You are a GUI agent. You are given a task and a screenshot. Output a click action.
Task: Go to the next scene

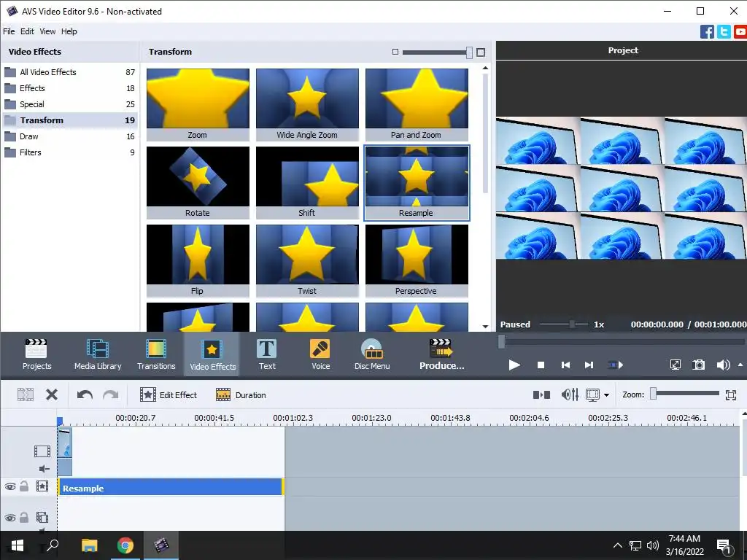pos(616,365)
